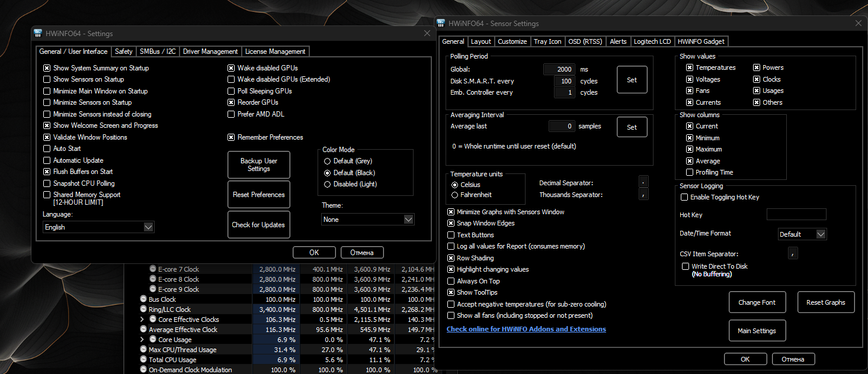Open the Layout tab in Sensor Settings
868x374 pixels.
[x=481, y=41]
